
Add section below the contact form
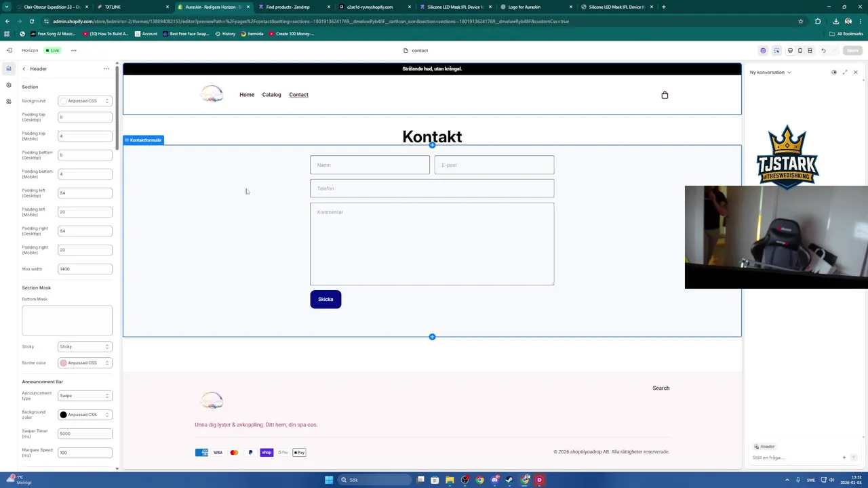pos(432,337)
